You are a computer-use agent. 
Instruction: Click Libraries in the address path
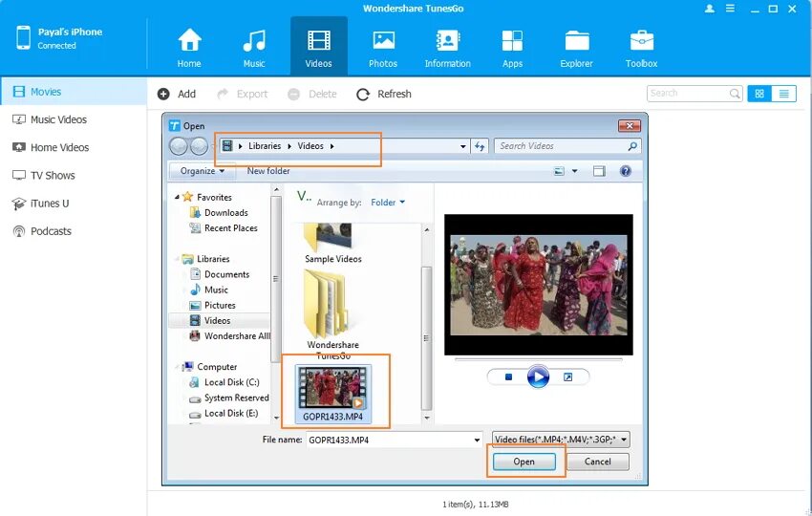265,146
